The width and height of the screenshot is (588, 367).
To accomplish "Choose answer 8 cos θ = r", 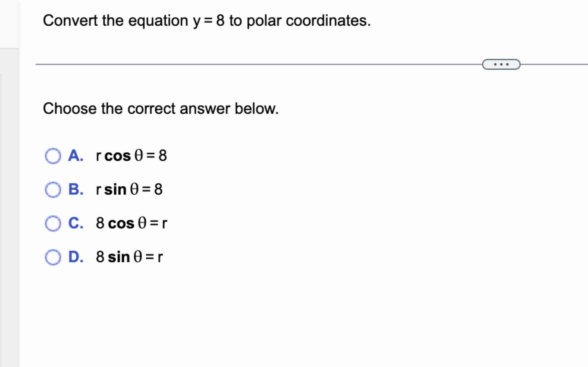I will (132, 223).
